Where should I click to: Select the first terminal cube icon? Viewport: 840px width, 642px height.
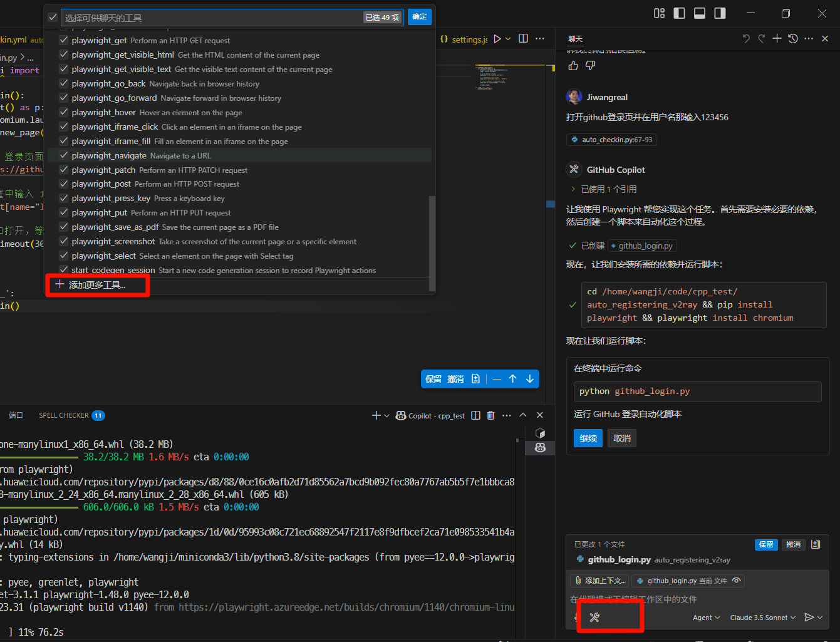540,433
